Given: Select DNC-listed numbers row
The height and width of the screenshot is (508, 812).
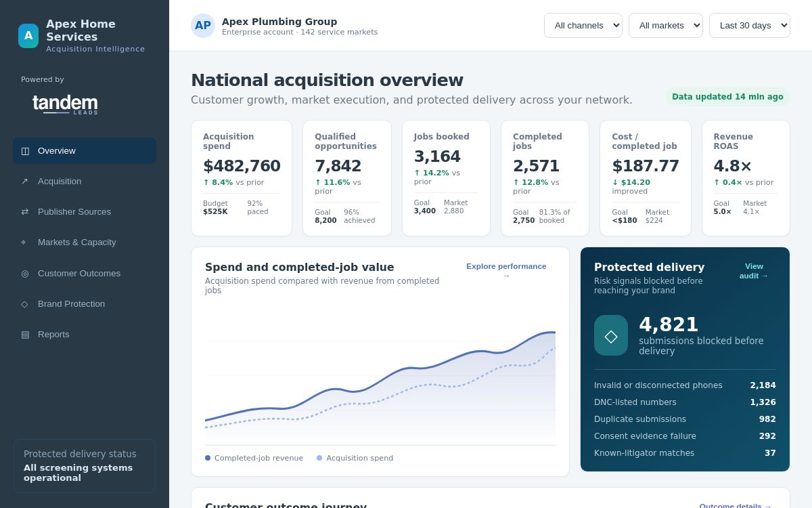Looking at the screenshot, I should 685,402.
